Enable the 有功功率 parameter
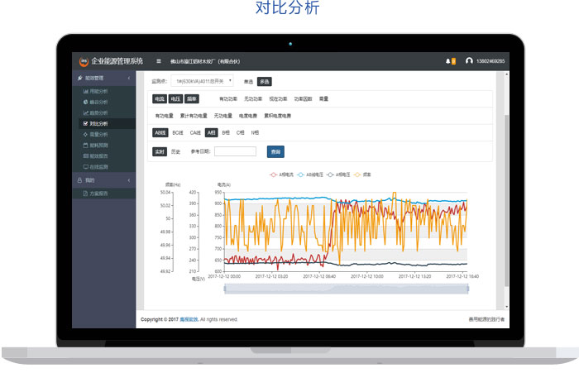Image resolution: width=579 pixels, height=392 pixels. point(228,99)
